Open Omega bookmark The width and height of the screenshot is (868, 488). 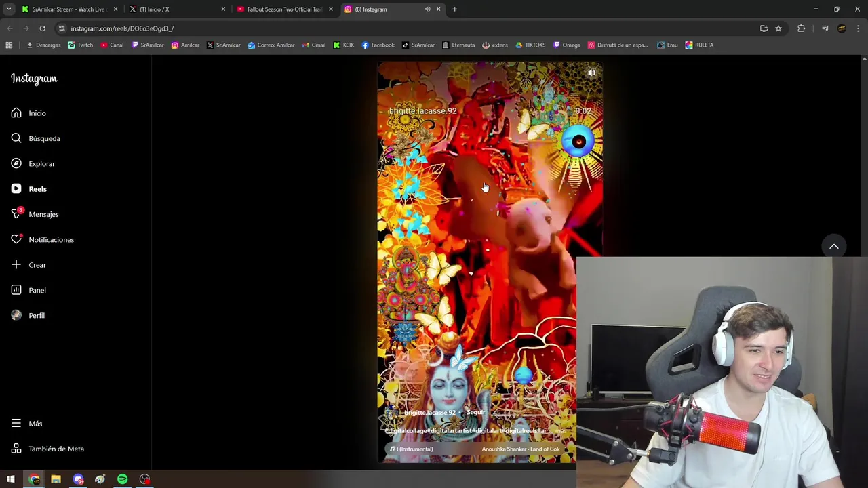567,45
